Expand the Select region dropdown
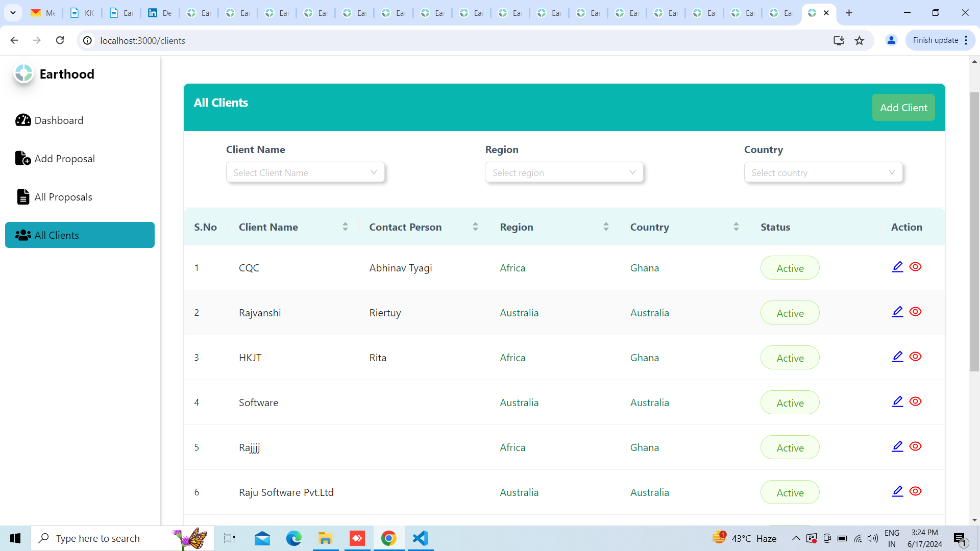Image resolution: width=980 pixels, height=551 pixels. coord(564,172)
